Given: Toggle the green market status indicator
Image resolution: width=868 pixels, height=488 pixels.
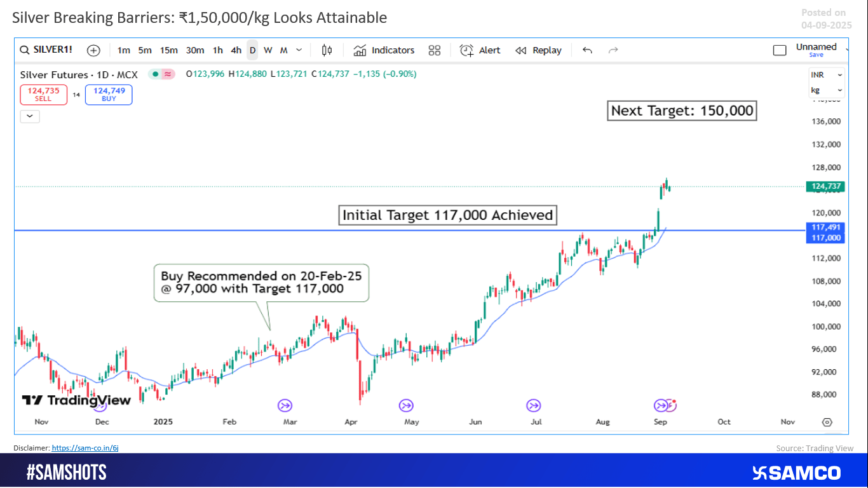Looking at the screenshot, I should 154,74.
